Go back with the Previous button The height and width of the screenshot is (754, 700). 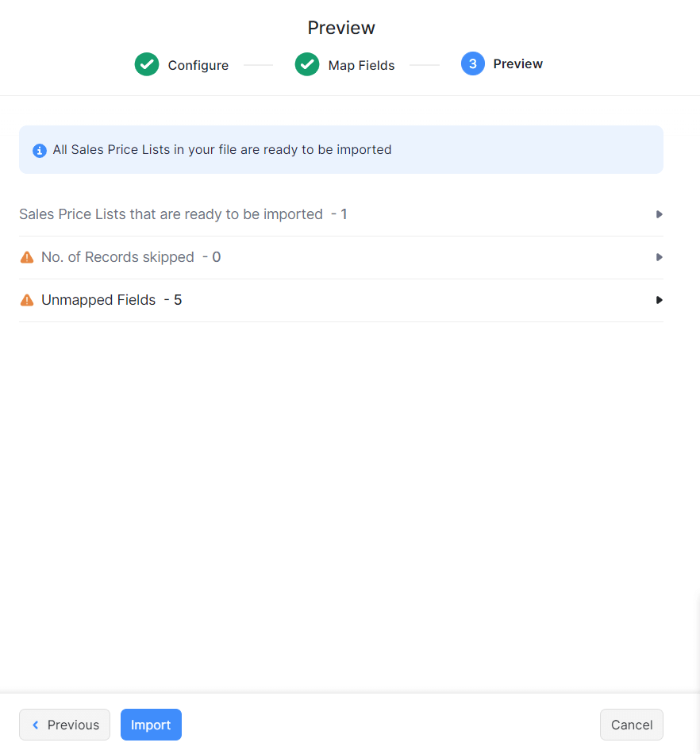(64, 725)
